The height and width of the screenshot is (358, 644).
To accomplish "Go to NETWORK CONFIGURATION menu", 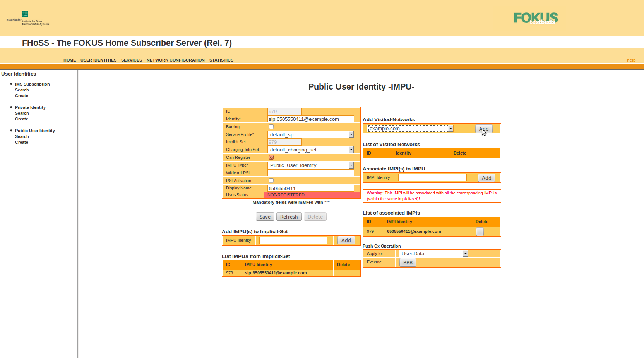I will 175,60.
